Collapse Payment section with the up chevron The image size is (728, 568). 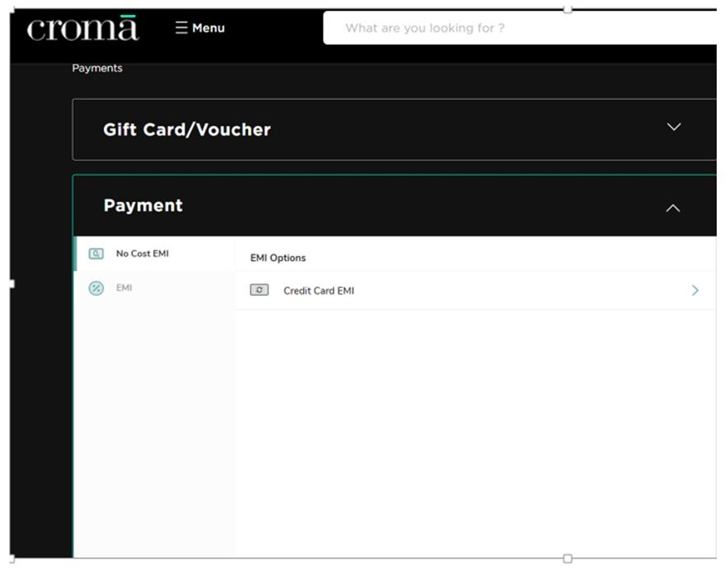tap(673, 208)
